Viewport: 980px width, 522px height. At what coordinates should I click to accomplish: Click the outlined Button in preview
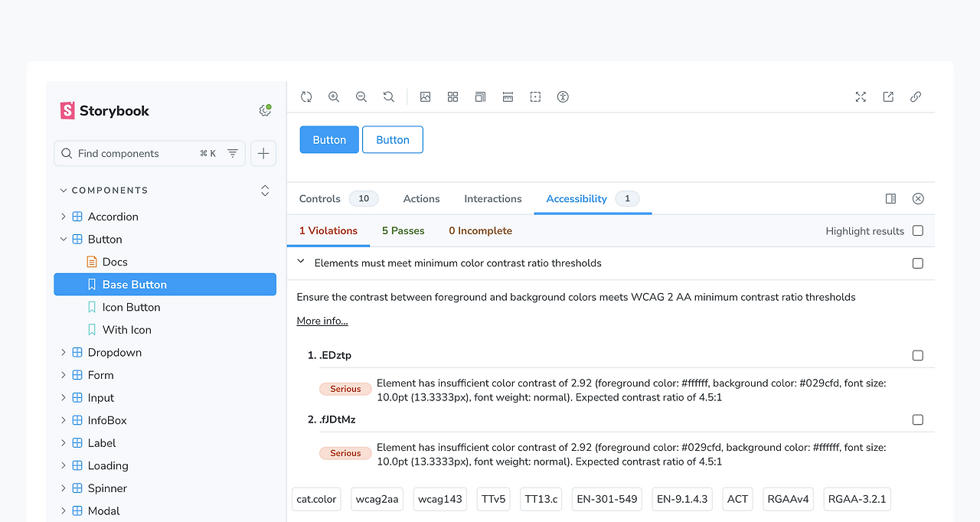point(393,139)
